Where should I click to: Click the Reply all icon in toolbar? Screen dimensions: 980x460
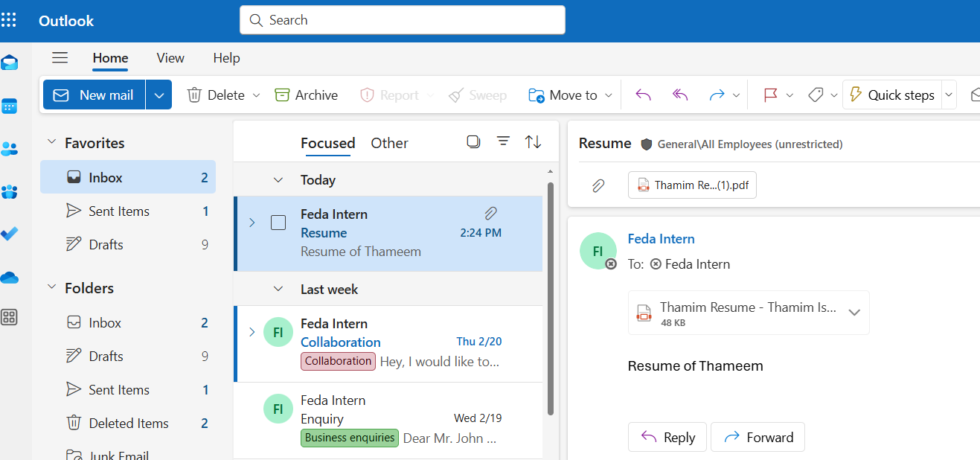tap(680, 95)
